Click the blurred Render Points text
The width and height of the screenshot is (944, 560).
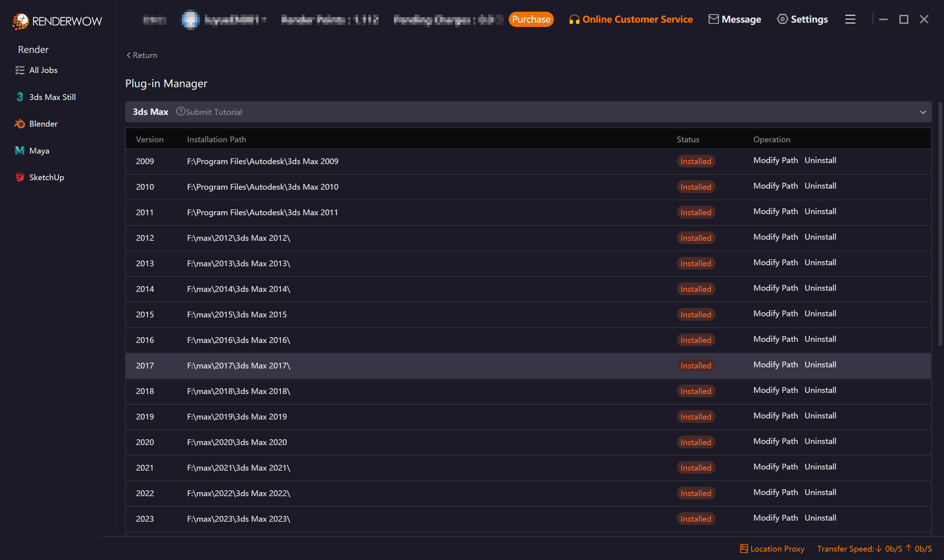click(x=330, y=20)
